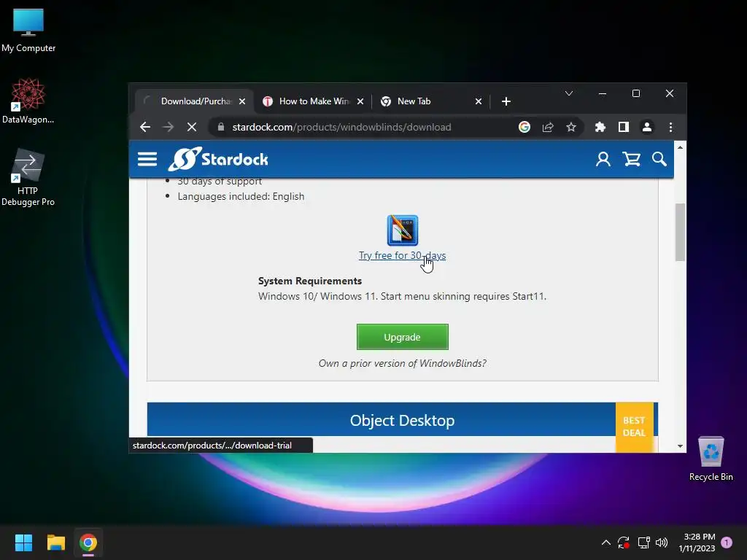Screen dimensions: 747x560
Task: Open the Stardock shopping cart
Action: [x=631, y=159]
